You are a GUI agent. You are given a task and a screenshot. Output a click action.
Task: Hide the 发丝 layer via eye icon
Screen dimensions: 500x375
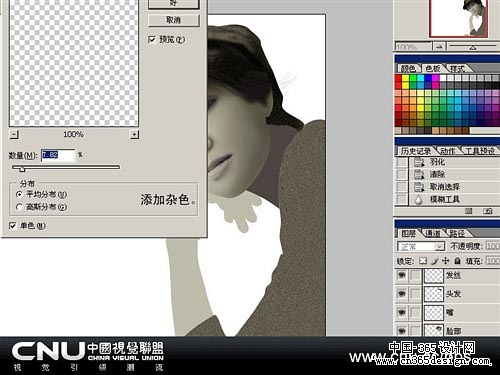[402, 275]
